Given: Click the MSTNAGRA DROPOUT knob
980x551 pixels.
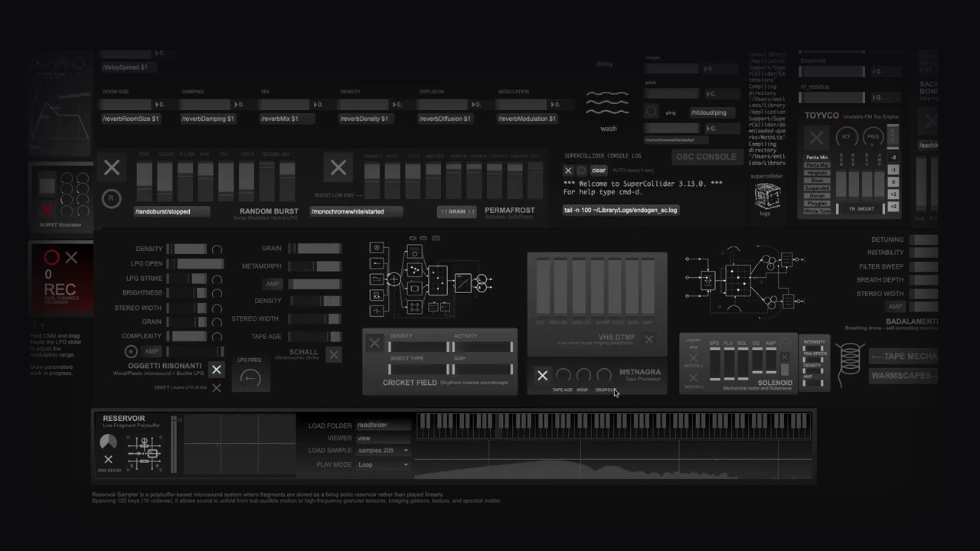Looking at the screenshot, I should [603, 375].
